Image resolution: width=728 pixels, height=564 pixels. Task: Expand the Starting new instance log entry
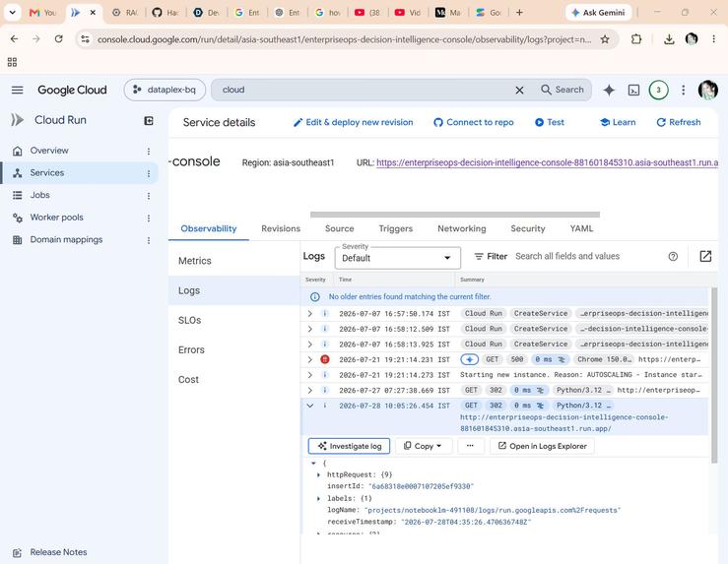[x=309, y=375]
